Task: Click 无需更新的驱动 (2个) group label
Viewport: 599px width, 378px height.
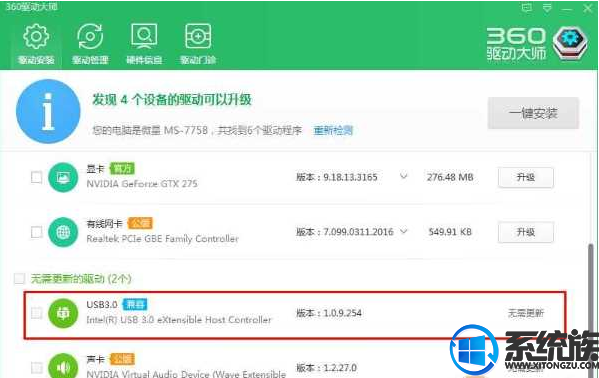Action: tap(81, 279)
